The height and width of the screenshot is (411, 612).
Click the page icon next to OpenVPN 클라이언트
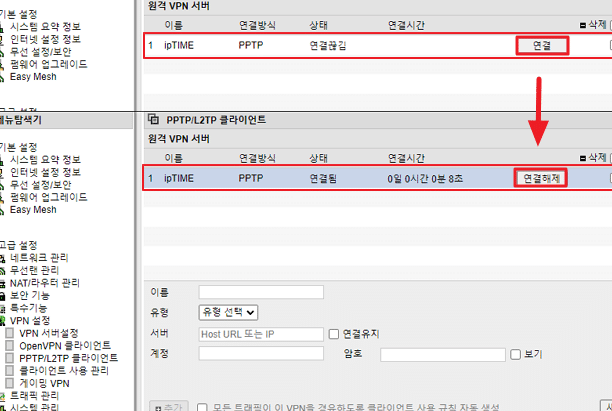[x=10, y=346]
